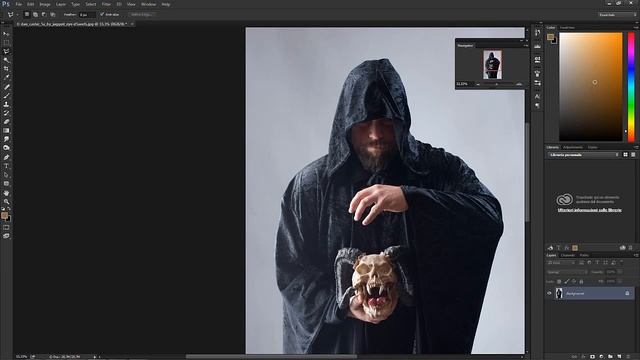Choose Subtract from selection mode
The image size is (640, 360).
click(x=44, y=14)
